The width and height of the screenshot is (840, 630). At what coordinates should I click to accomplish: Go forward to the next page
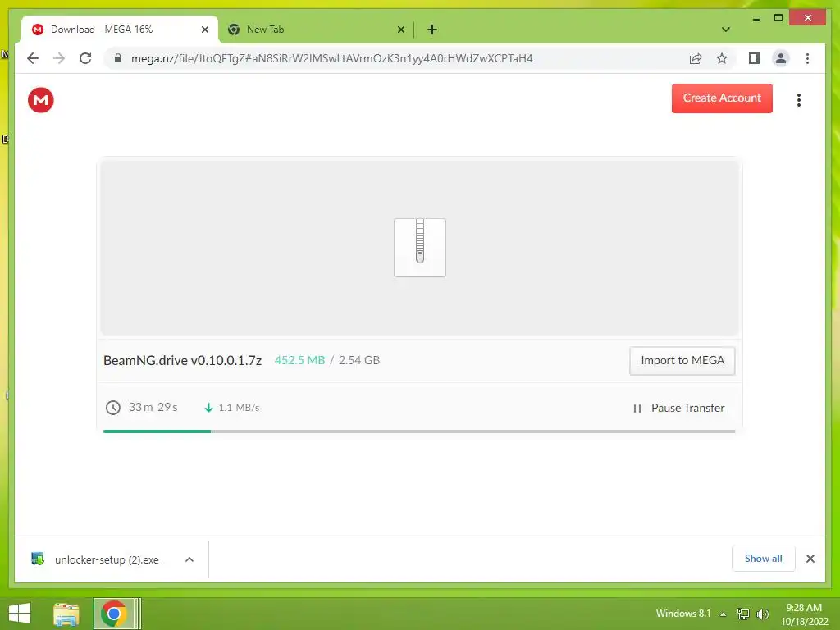[59, 58]
